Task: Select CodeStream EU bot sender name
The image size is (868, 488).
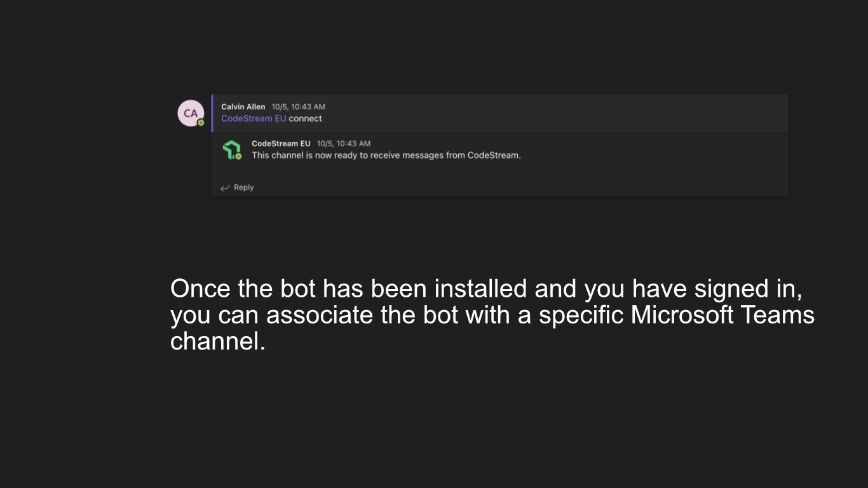Action: (281, 144)
